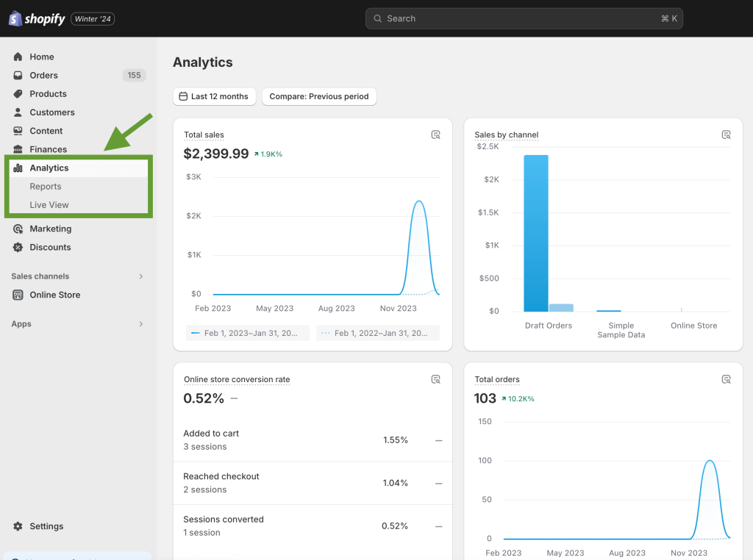Image resolution: width=753 pixels, height=560 pixels.
Task: Click the 155 orders count badge
Action: (134, 76)
